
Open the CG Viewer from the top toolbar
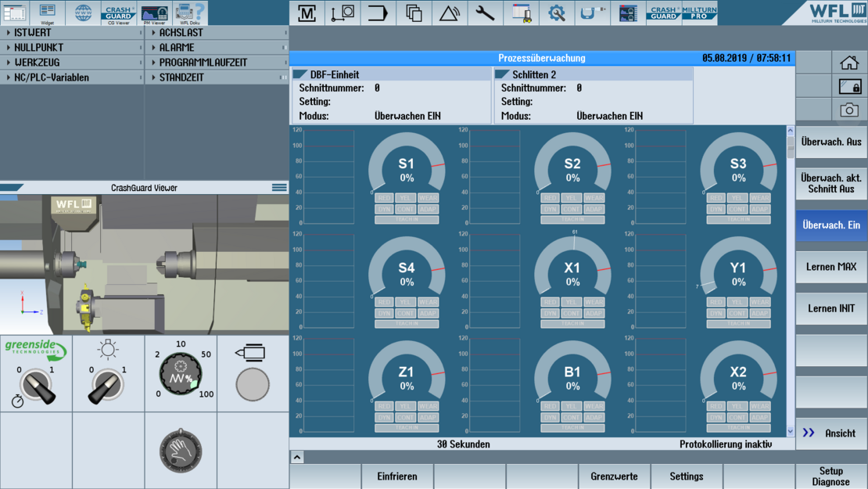pos(119,13)
